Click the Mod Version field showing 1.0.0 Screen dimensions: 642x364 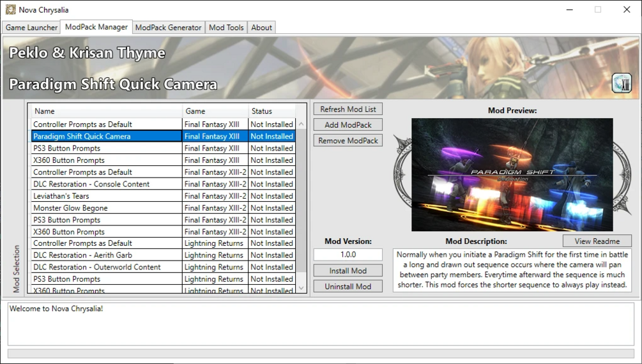(x=348, y=254)
